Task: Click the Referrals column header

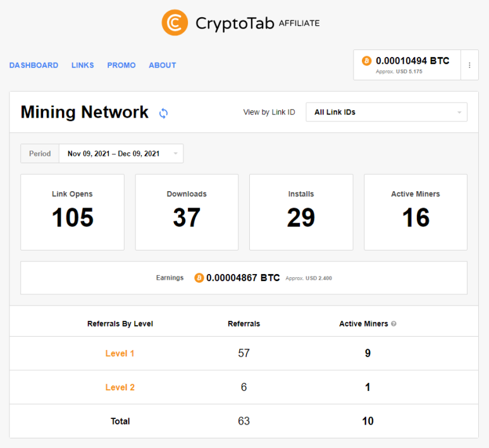Action: pos(244,324)
